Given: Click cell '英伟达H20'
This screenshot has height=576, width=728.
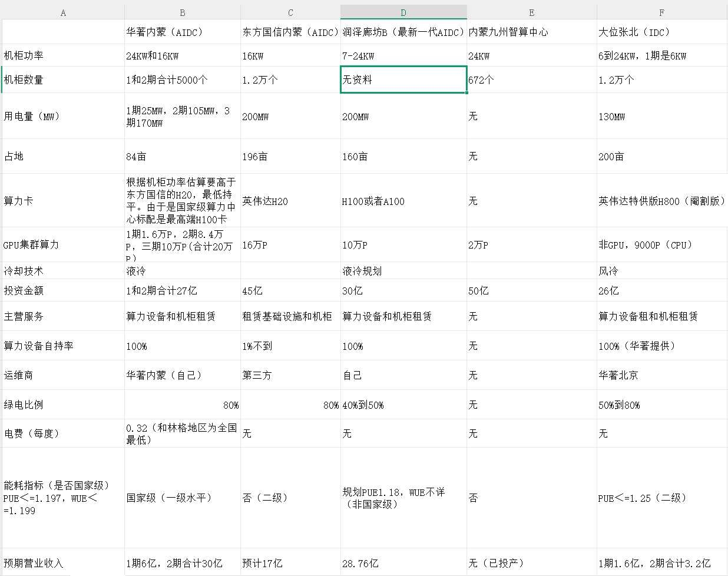Looking at the screenshot, I should (290, 201).
